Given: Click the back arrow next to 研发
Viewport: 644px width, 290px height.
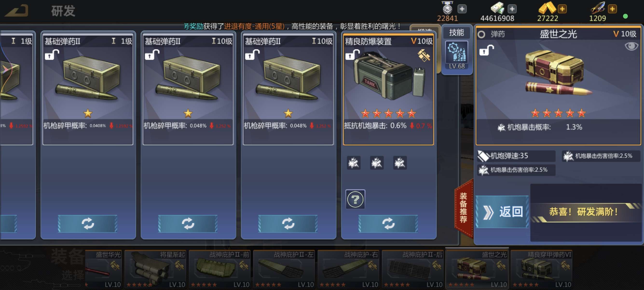Looking at the screenshot, I should coord(17,11).
